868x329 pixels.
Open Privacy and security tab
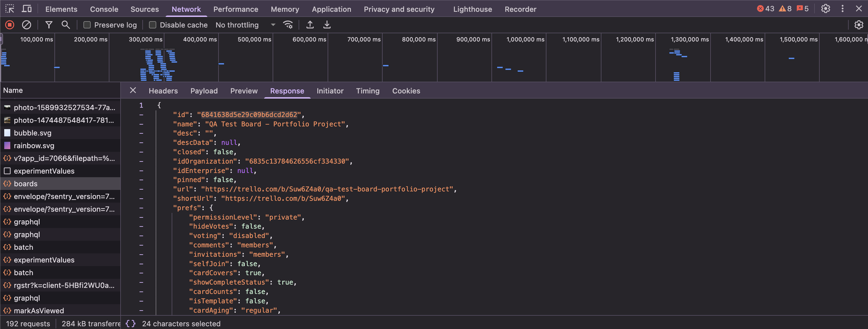(x=399, y=9)
